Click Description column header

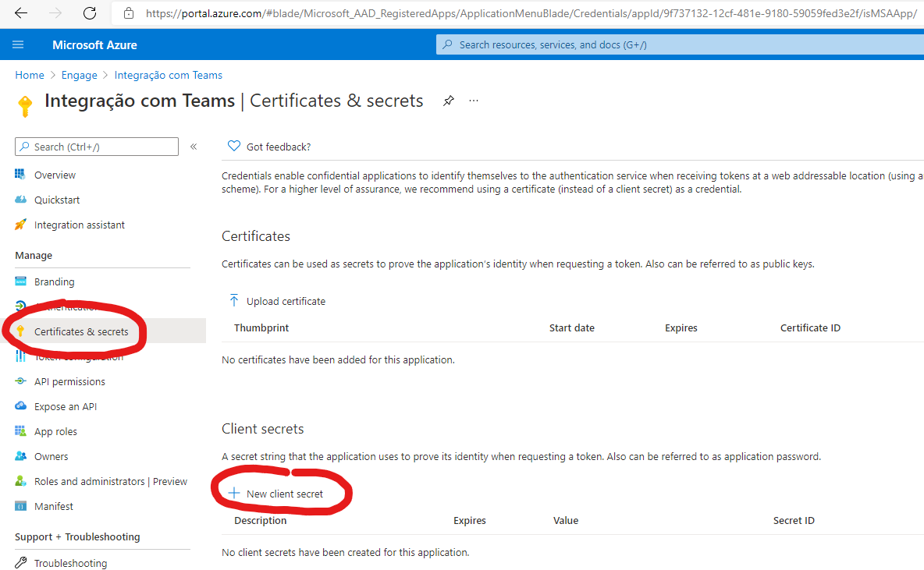(260, 521)
